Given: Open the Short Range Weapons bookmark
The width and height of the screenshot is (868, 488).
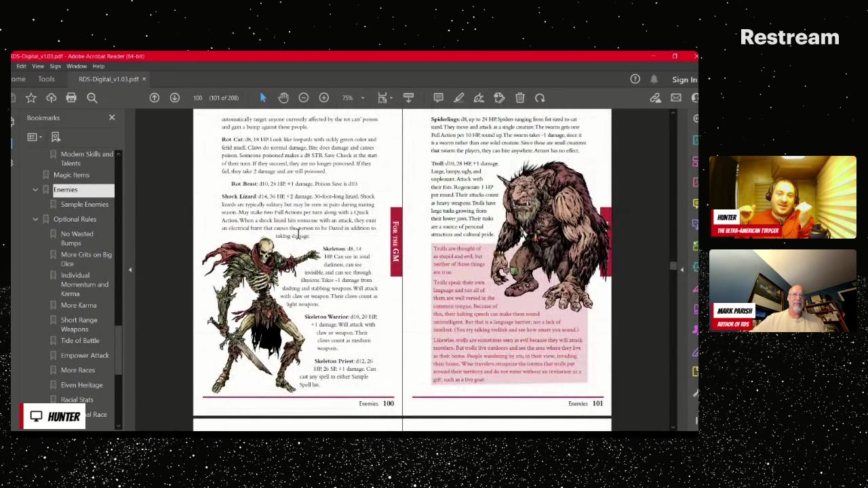Looking at the screenshot, I should tap(79, 325).
